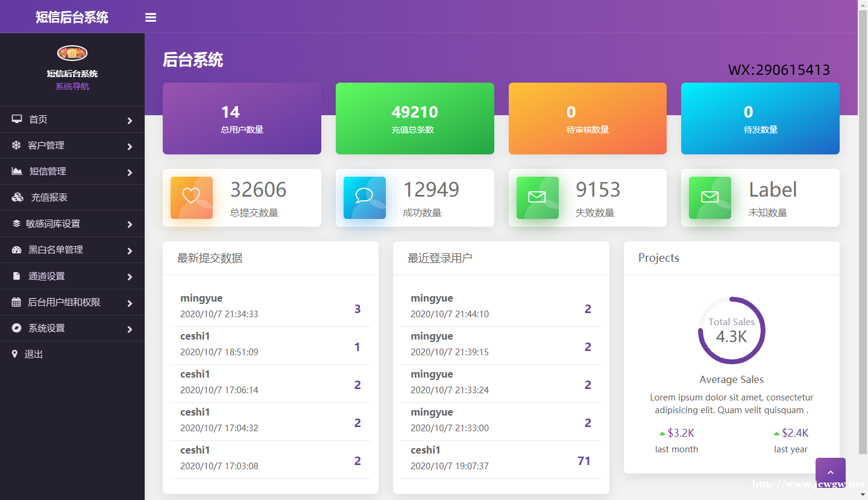Click the chat bubble icon on 成功数量 card

pyautogui.click(x=364, y=197)
